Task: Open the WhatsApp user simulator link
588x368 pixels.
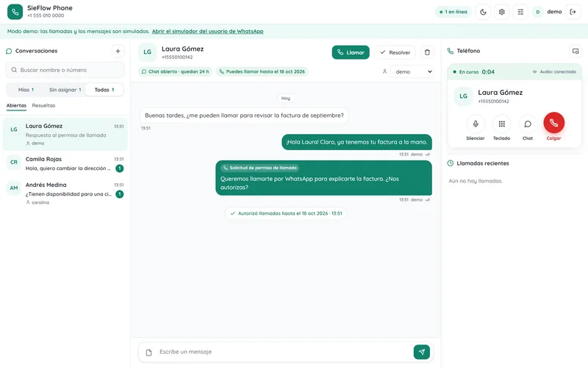Action: click(207, 31)
